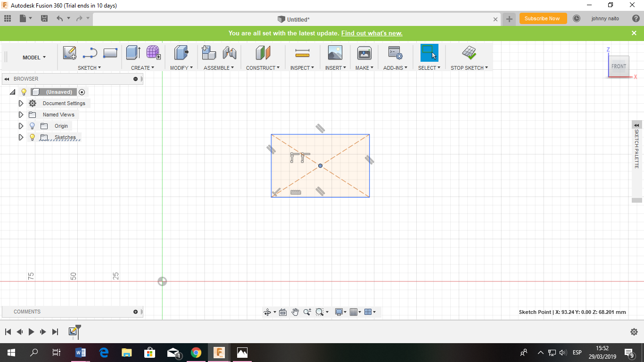
Task: Open File Explorer from the taskbar
Action: (127, 353)
